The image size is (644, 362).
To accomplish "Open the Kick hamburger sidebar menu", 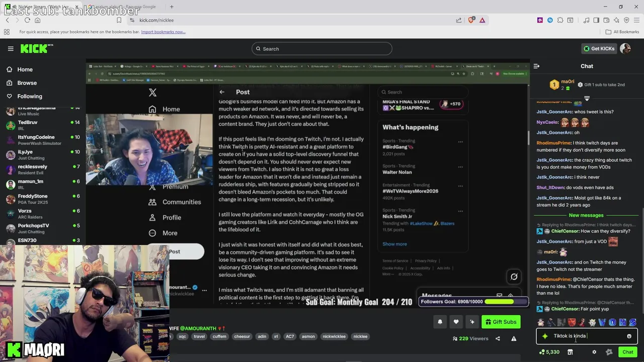I will click(11, 49).
